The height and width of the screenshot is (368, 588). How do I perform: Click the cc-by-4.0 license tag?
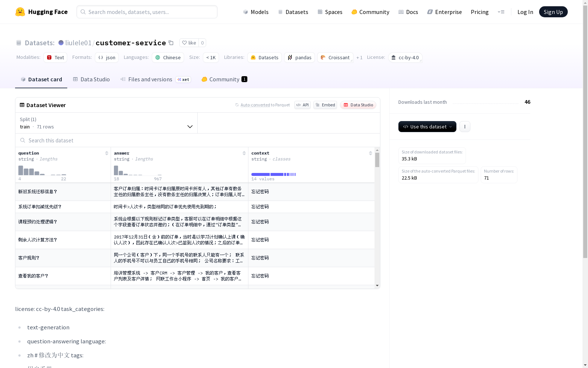pyautogui.click(x=405, y=57)
